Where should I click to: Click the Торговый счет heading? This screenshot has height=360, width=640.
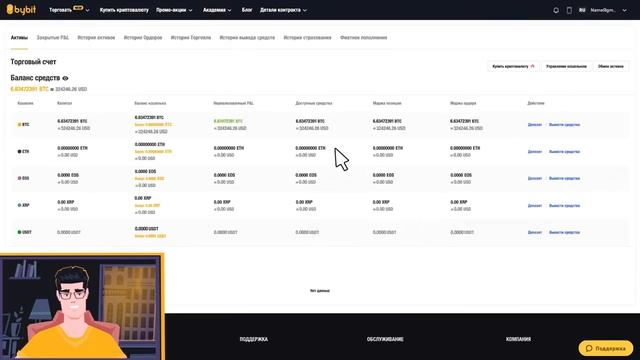point(33,62)
